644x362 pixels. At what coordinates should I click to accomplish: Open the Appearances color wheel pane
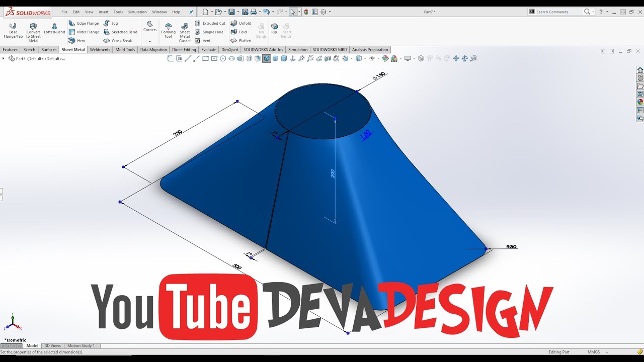pyautogui.click(x=640, y=102)
